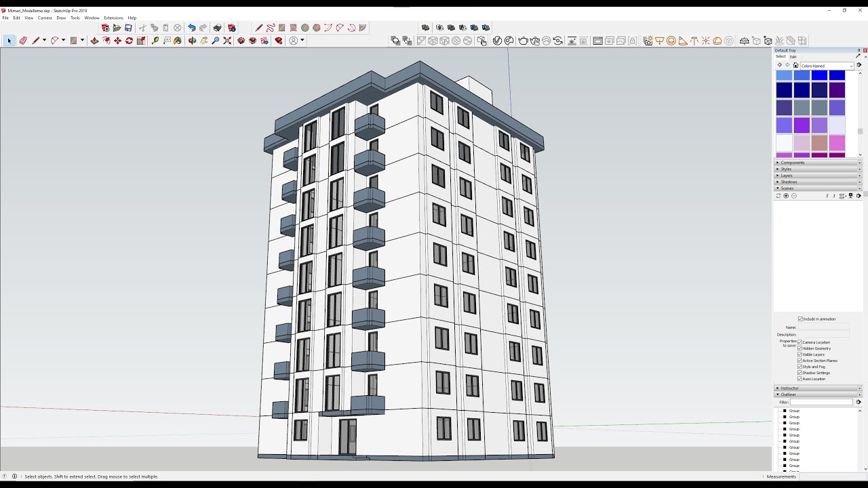Viewport: 868px width, 488px height.
Task: Pick the Eraser tool
Action: [x=23, y=41]
